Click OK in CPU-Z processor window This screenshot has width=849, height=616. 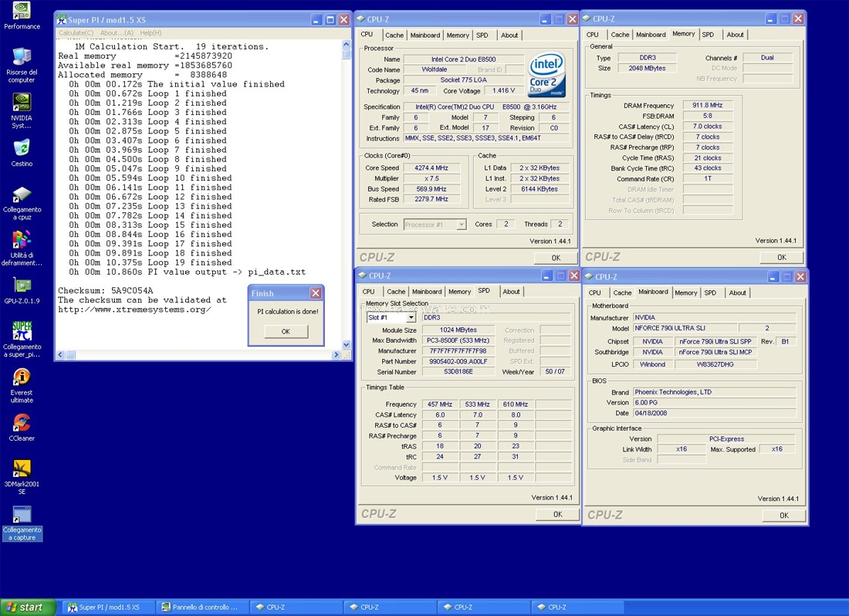(556, 258)
